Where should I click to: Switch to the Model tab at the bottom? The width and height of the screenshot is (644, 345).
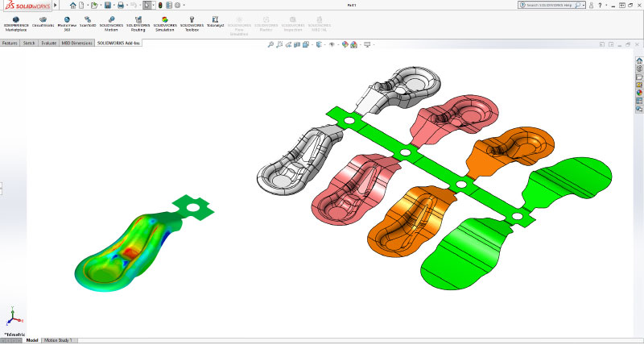pos(32,340)
